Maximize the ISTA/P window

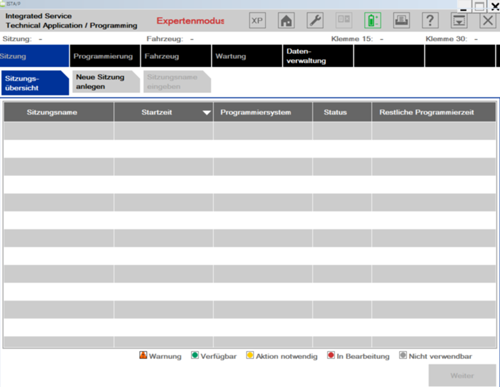coord(479,6)
